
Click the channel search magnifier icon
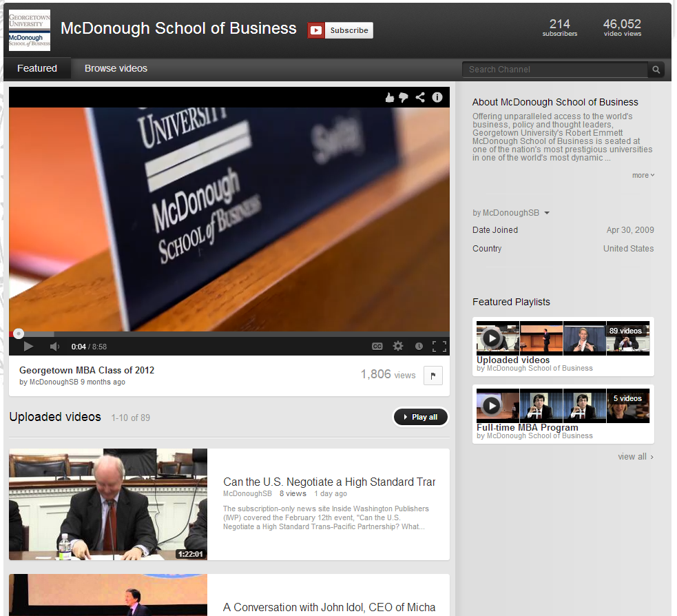click(656, 70)
